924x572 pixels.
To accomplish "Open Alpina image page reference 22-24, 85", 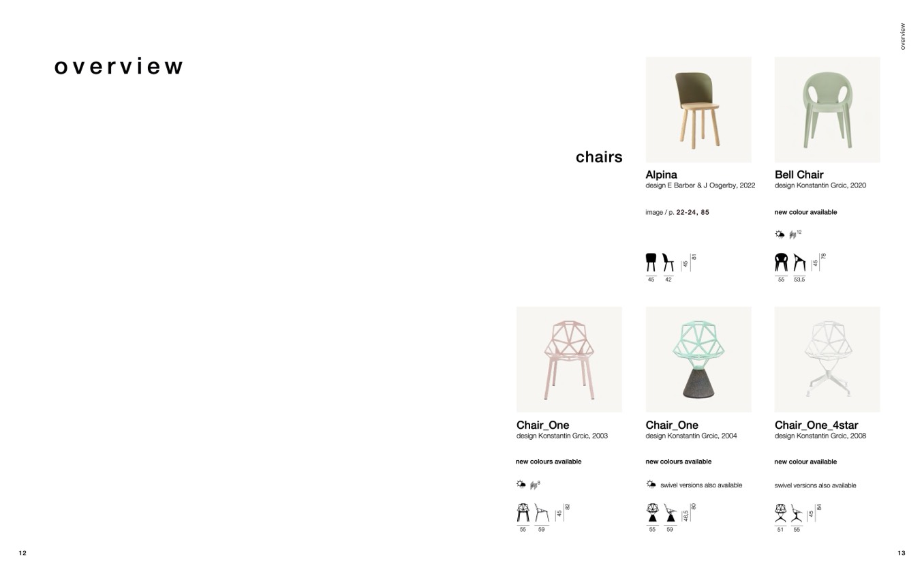I will click(x=692, y=213).
